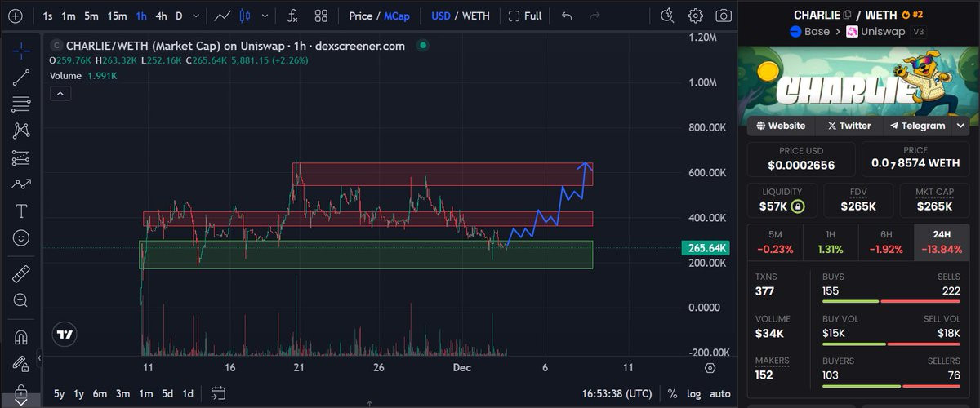The width and height of the screenshot is (980, 408).
Task: Toggle the stay-in-drawing-mode pencil lock
Action: (21, 363)
